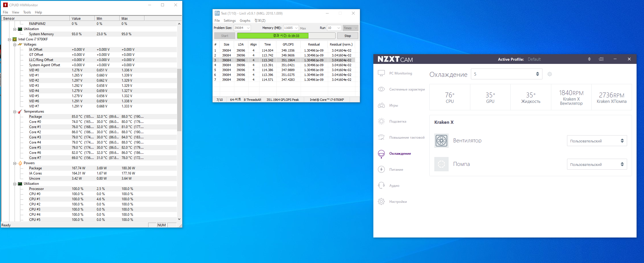Select the 2736RPM Kraken X Помпа tile

click(612, 97)
